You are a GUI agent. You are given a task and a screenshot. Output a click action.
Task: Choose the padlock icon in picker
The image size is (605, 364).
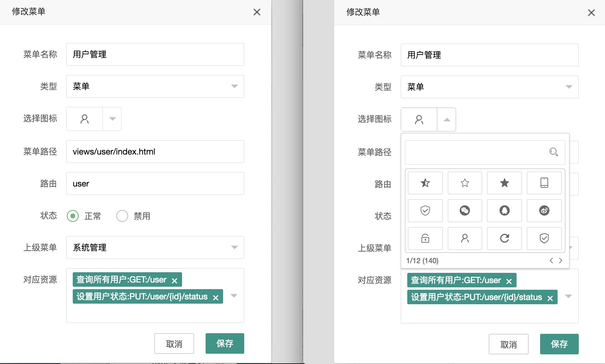point(425,238)
